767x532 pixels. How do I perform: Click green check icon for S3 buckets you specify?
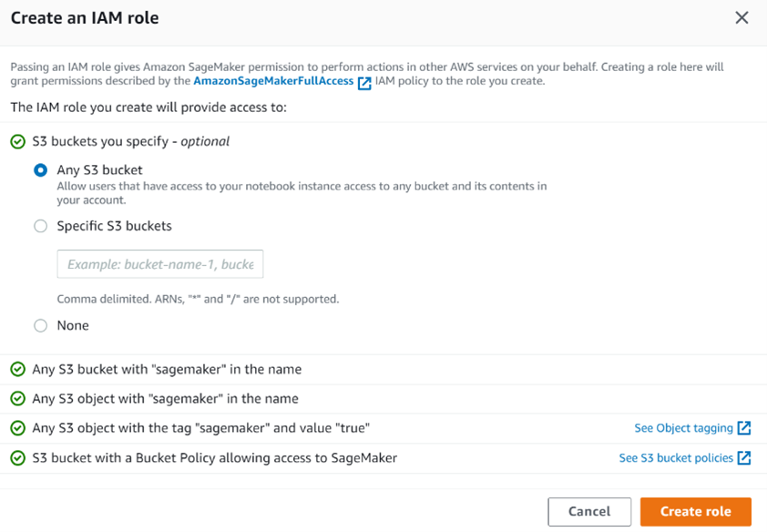pos(18,142)
